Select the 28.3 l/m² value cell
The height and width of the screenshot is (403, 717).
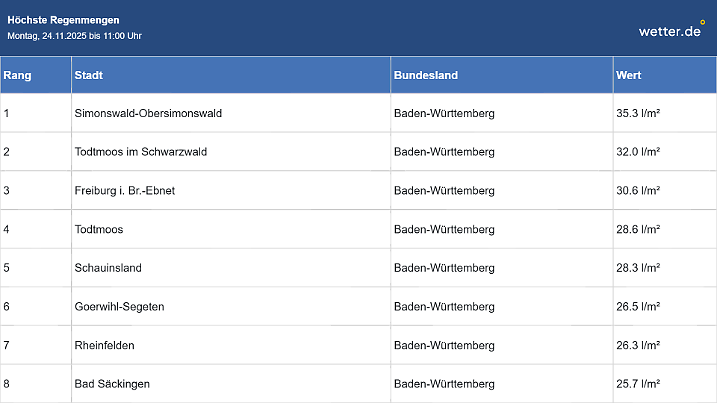(x=638, y=268)
